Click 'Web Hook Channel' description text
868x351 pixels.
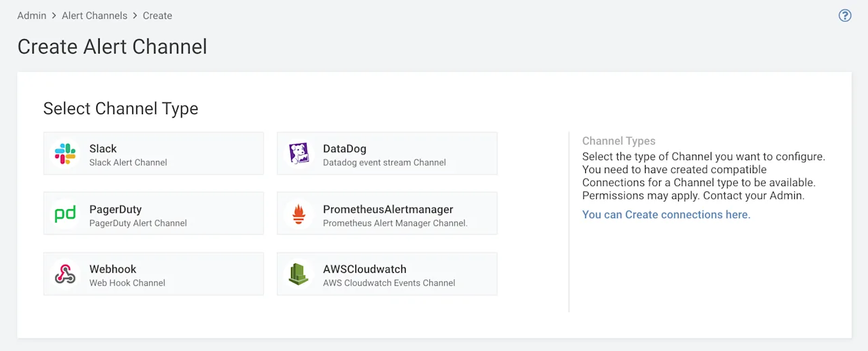127,282
